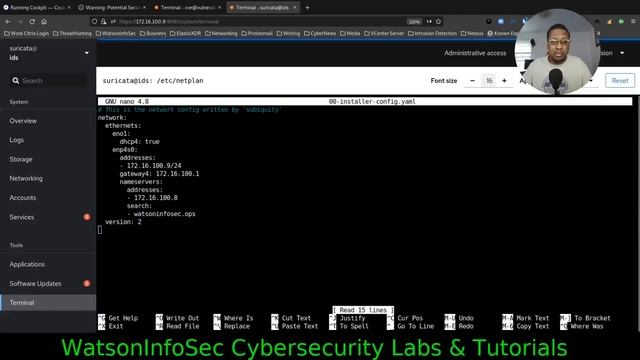Open the browser hamburger menu
Viewport: 640px width, 360px height.
click(x=633, y=21)
